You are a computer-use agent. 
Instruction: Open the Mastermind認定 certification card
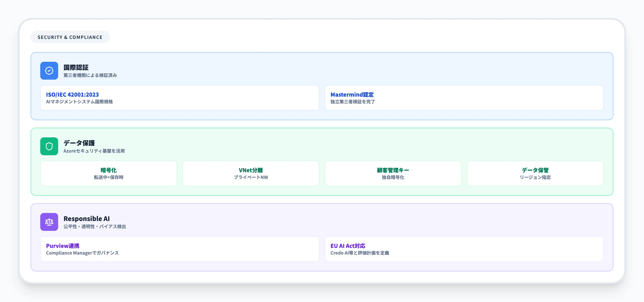(464, 98)
